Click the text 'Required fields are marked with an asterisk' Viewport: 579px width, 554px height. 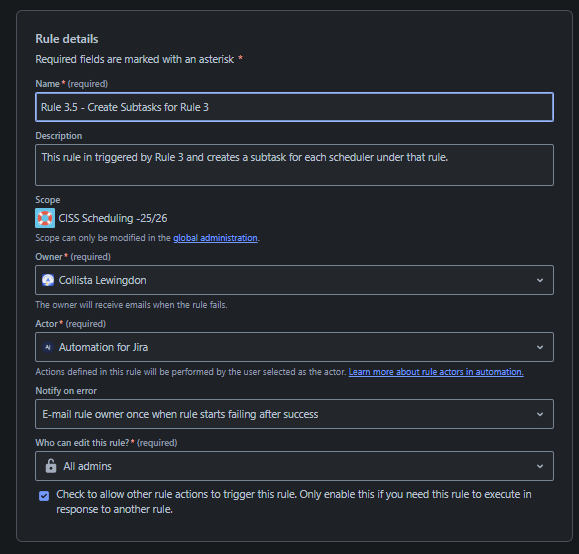point(135,59)
